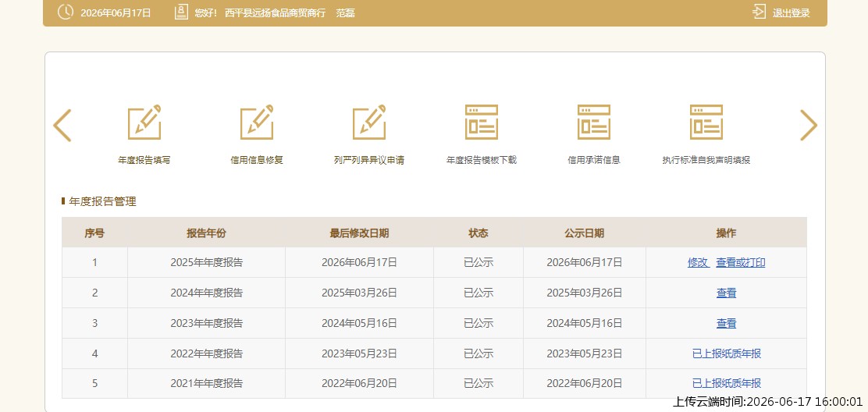Image resolution: width=868 pixels, height=412 pixels.
Task: Click 查看 for the 2024年年度报告 row
Action: pyautogui.click(x=726, y=293)
